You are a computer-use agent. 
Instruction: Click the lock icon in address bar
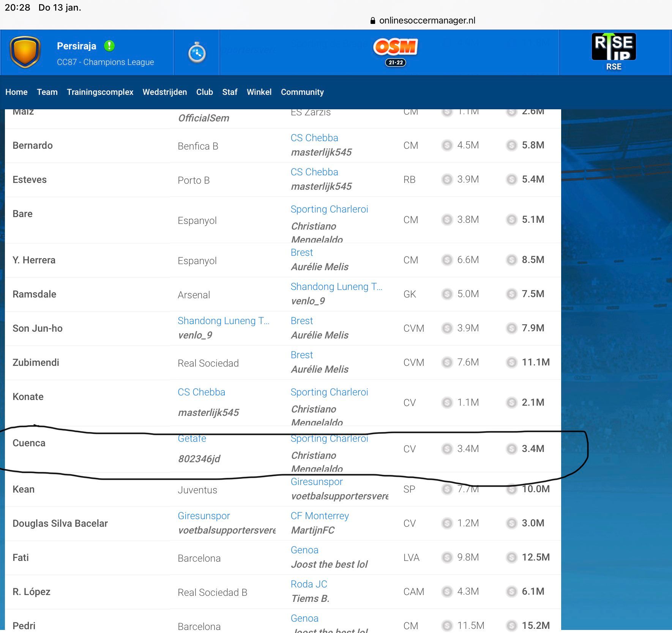(x=373, y=20)
